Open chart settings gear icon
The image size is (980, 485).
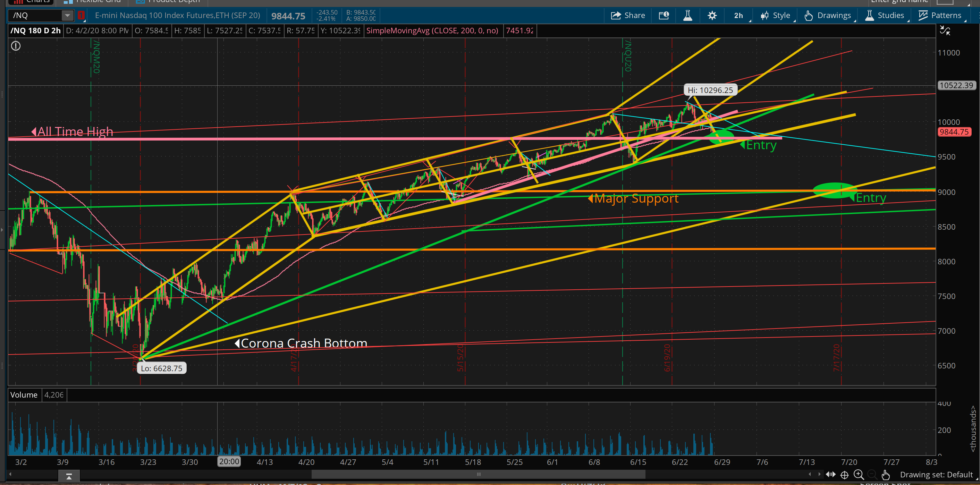click(x=712, y=15)
